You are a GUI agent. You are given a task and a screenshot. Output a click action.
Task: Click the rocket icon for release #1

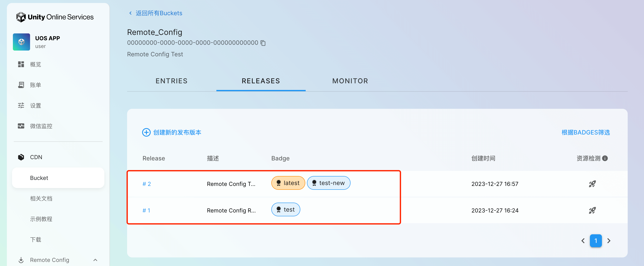pyautogui.click(x=592, y=210)
